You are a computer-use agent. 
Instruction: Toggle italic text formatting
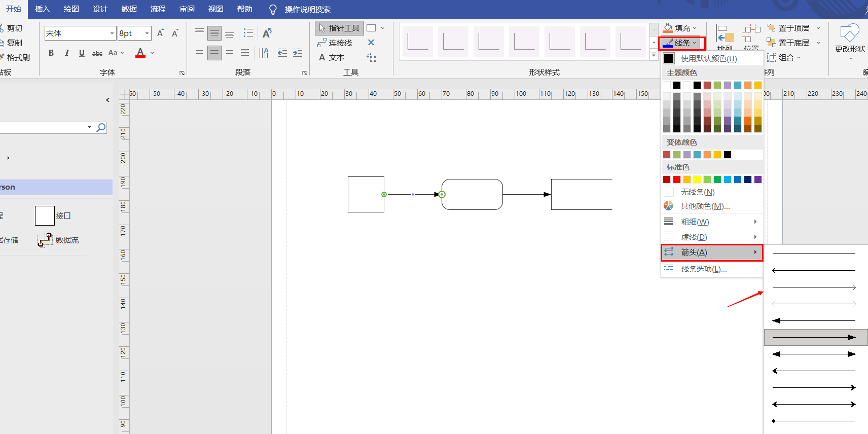point(66,53)
